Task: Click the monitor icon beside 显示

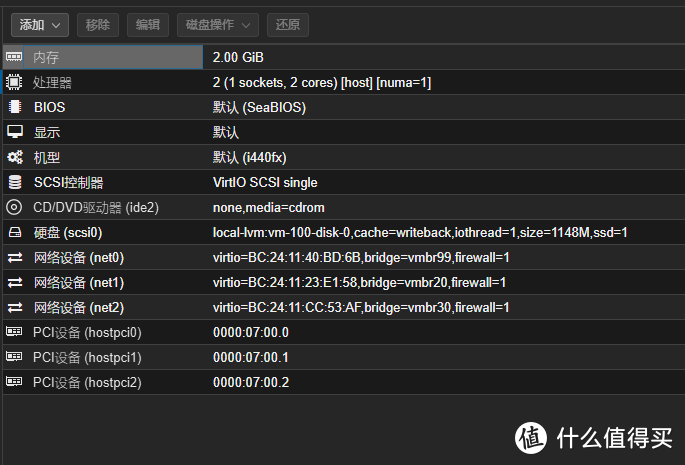Action: tap(15, 132)
